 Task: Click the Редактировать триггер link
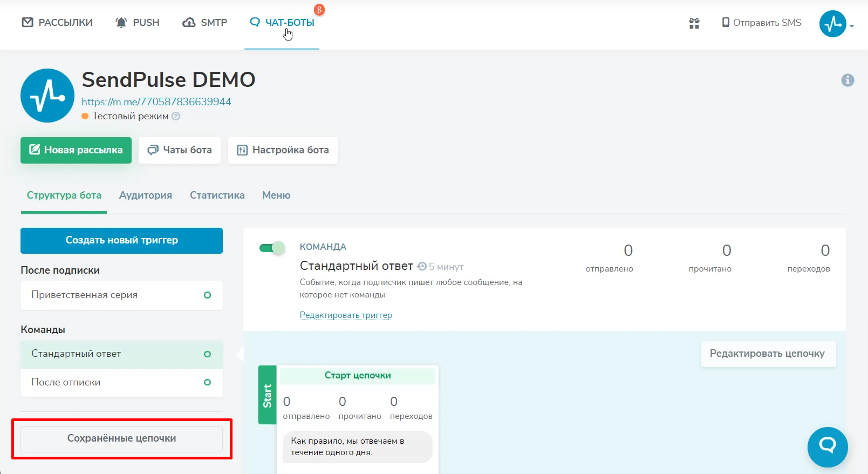(346, 315)
